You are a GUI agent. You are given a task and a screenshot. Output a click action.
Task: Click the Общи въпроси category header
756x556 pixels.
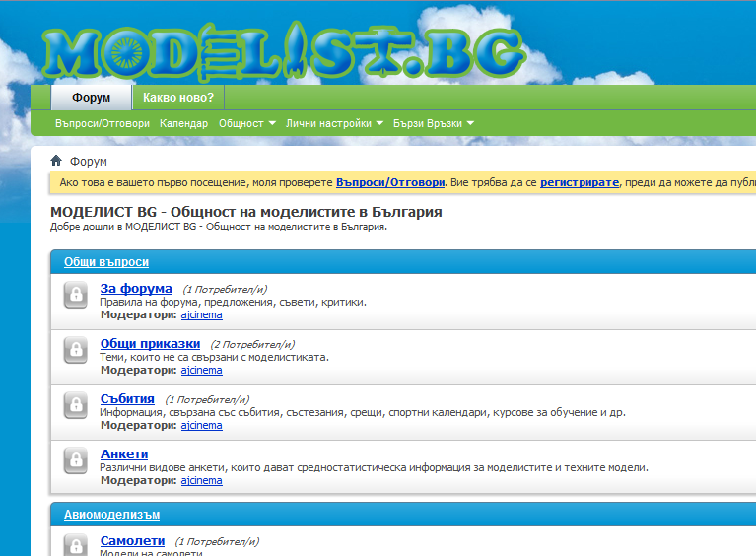click(x=106, y=262)
